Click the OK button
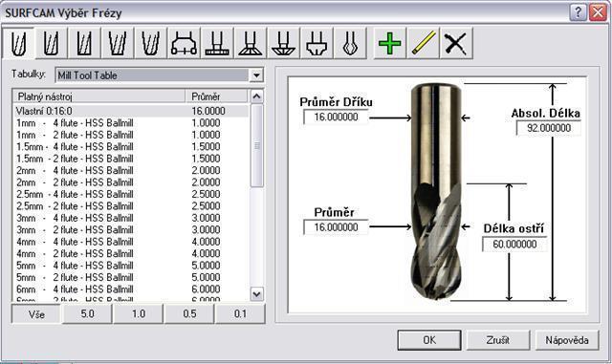Viewport: 612px width, 364px height. pyautogui.click(x=429, y=340)
